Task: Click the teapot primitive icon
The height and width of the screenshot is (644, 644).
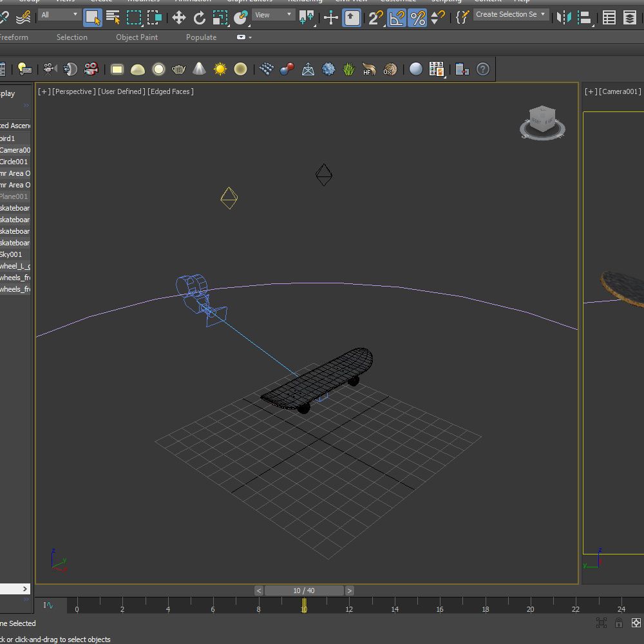Action: (x=178, y=70)
